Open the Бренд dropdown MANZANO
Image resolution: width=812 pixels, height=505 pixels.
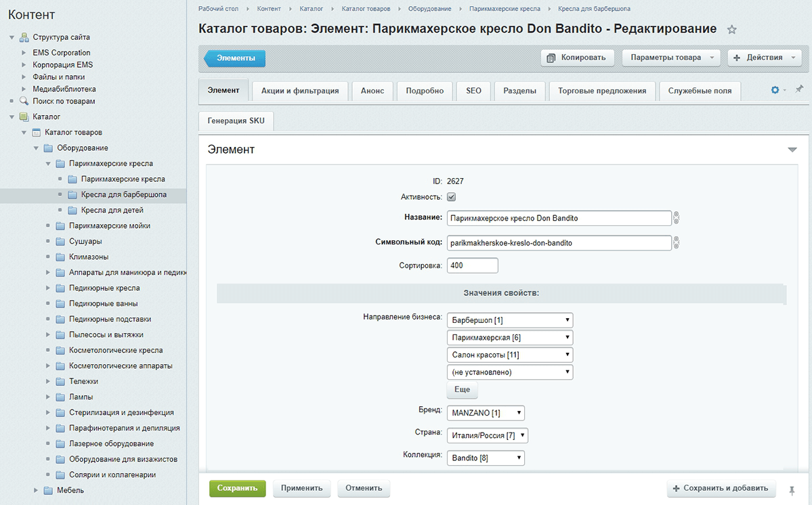tap(486, 413)
